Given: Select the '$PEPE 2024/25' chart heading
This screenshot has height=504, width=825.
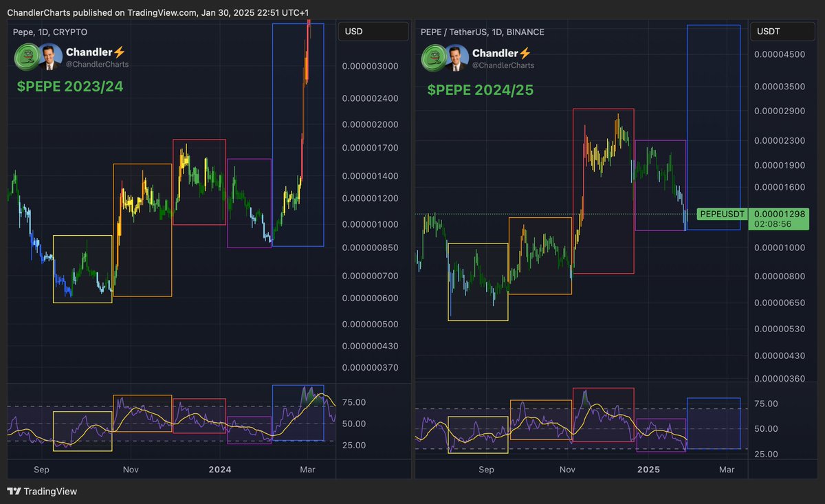Looking at the screenshot, I should point(483,90).
